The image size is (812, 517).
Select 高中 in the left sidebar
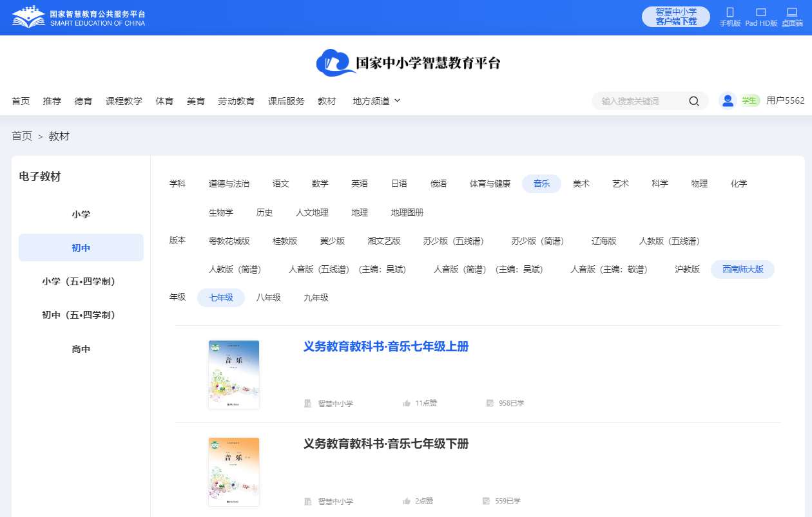[81, 349]
